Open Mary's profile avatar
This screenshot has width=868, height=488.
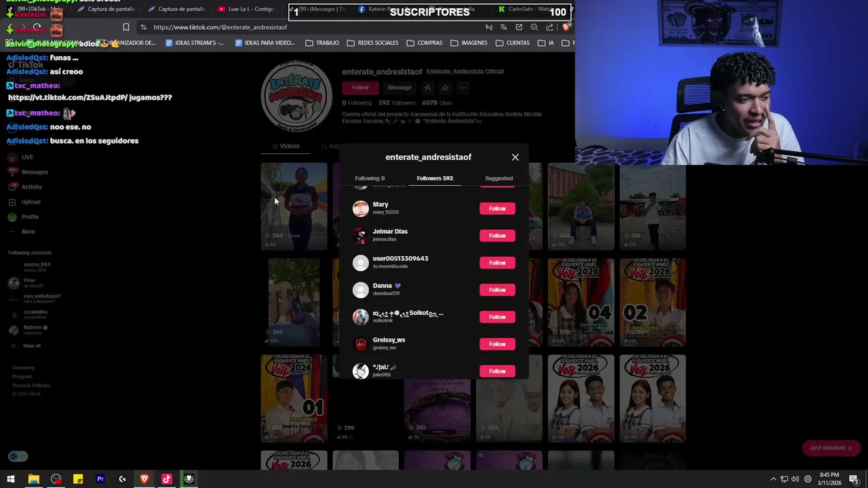(x=361, y=208)
